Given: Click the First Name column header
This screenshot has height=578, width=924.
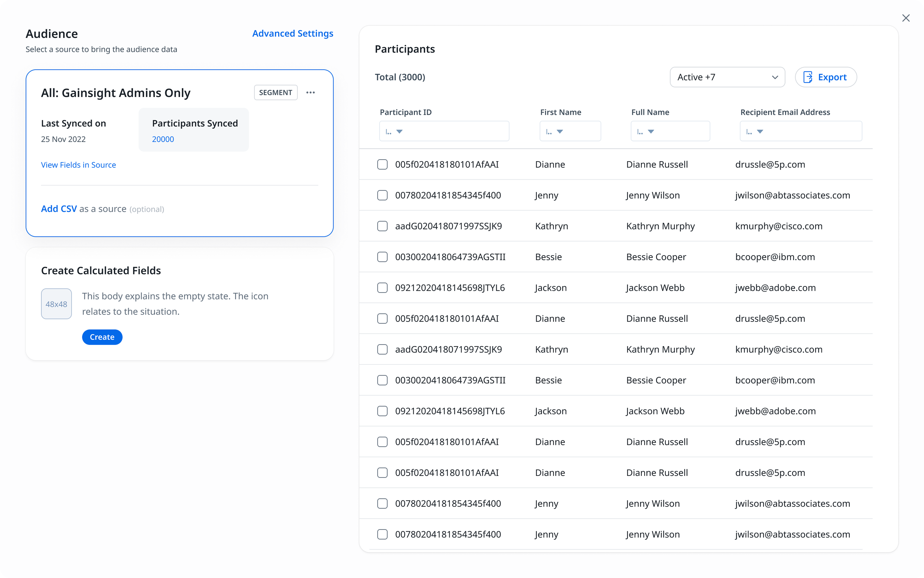Looking at the screenshot, I should pos(561,112).
